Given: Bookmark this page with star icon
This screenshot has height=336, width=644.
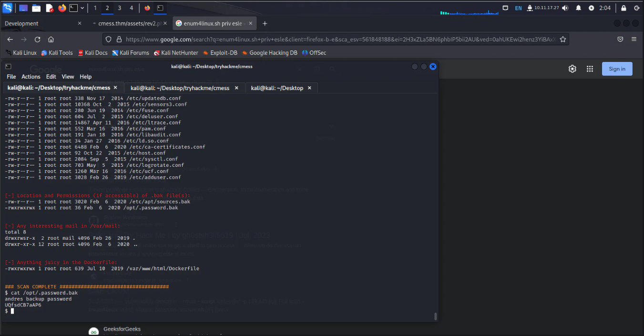Looking at the screenshot, I should 562,40.
